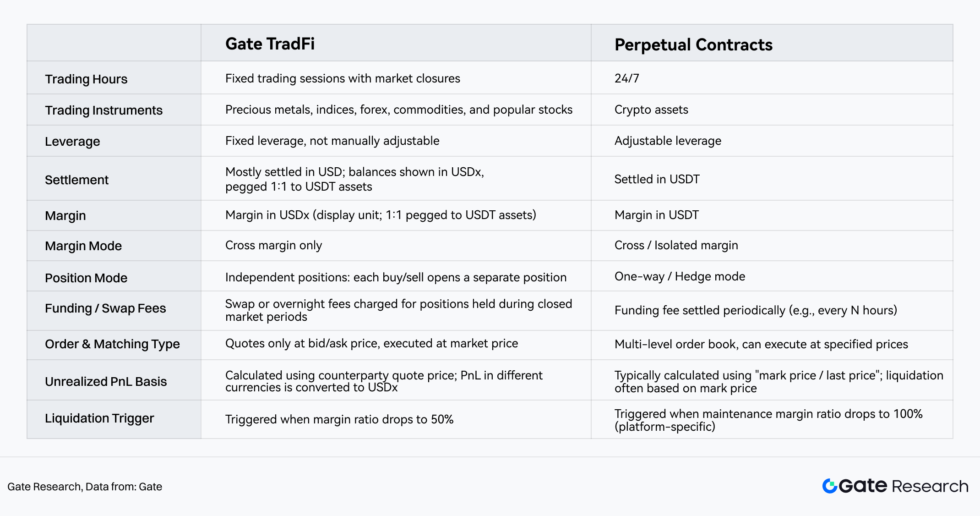Click the Gate Research wordmark text
Screen dimensions: 980x516
pyautogui.click(x=903, y=486)
